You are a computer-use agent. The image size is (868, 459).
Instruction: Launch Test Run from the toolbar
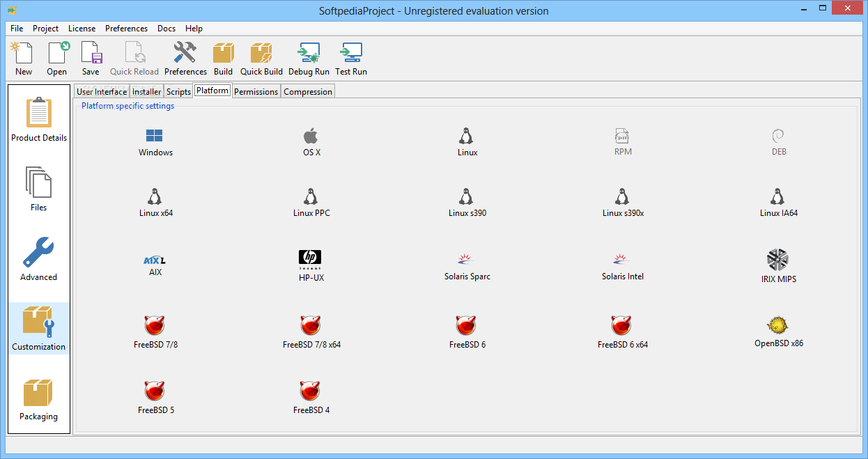(351, 59)
